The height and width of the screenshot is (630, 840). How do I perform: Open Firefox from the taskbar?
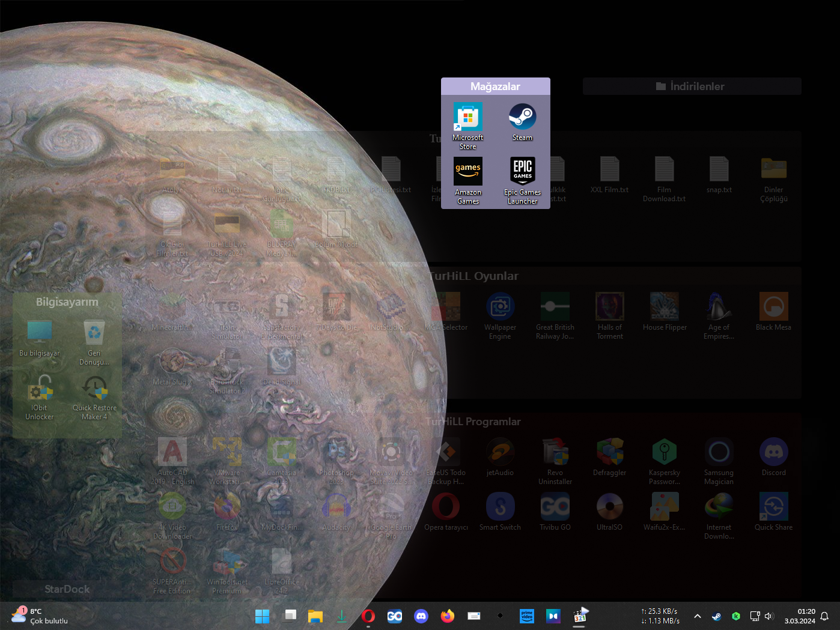(448, 616)
